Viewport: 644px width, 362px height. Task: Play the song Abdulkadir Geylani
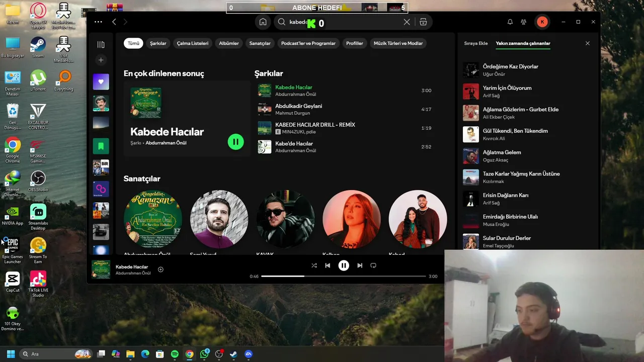[298, 106]
